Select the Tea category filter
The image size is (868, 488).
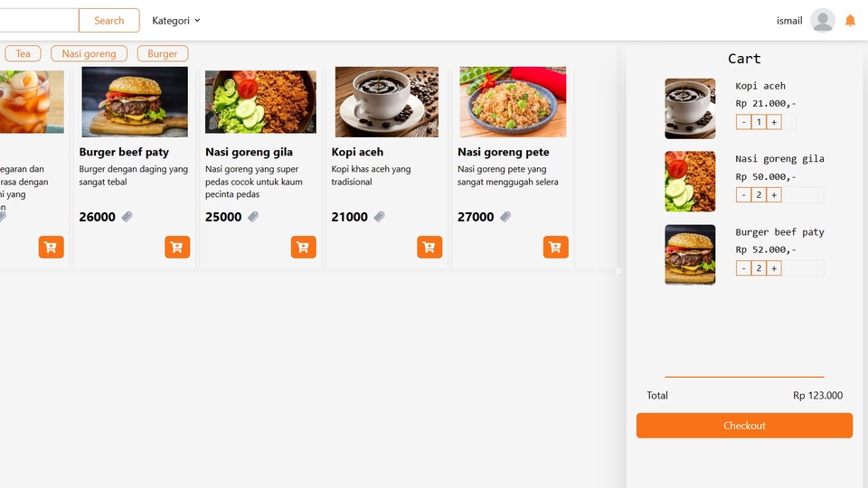23,54
